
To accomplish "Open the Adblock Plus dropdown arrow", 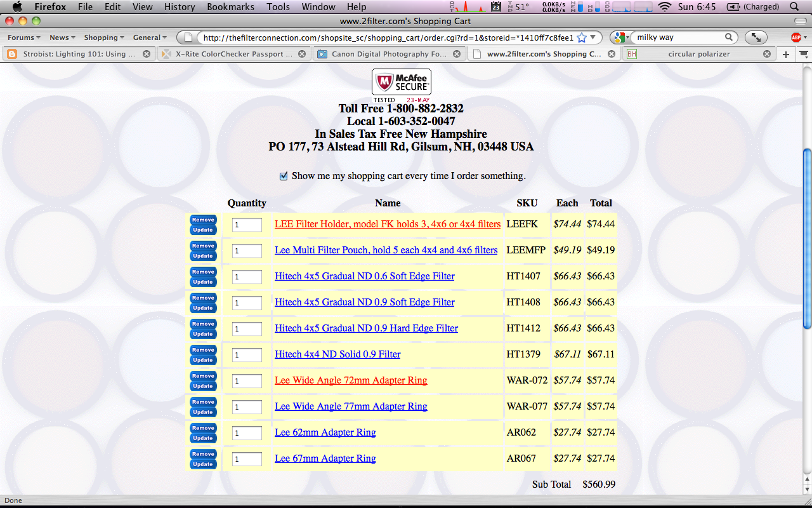I will pos(804,37).
